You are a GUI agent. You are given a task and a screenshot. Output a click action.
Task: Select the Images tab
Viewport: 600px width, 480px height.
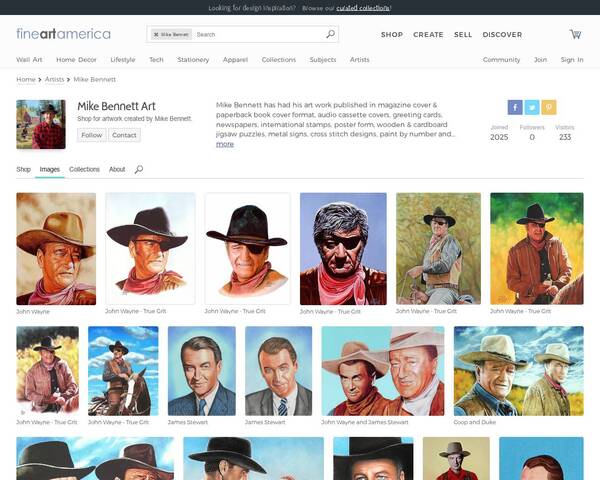tap(50, 169)
